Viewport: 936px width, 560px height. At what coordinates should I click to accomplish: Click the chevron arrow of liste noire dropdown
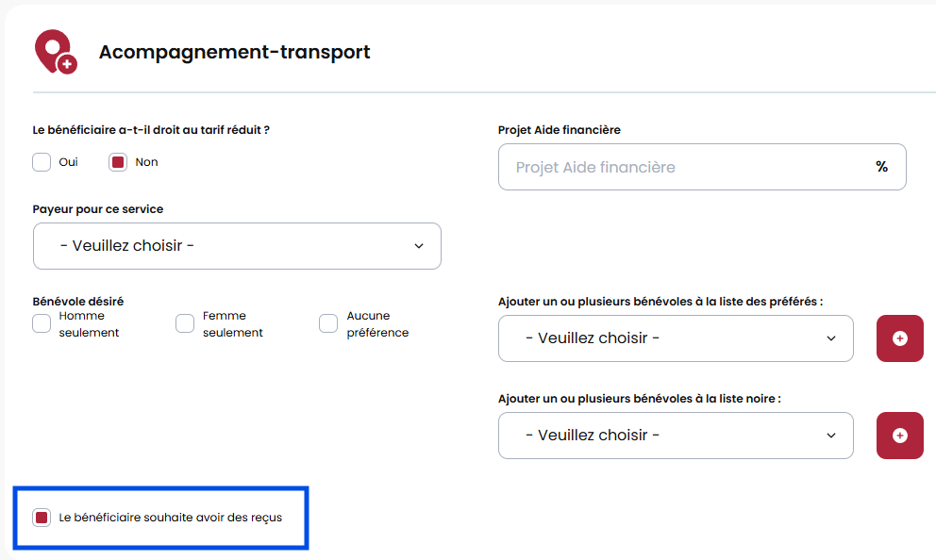831,436
